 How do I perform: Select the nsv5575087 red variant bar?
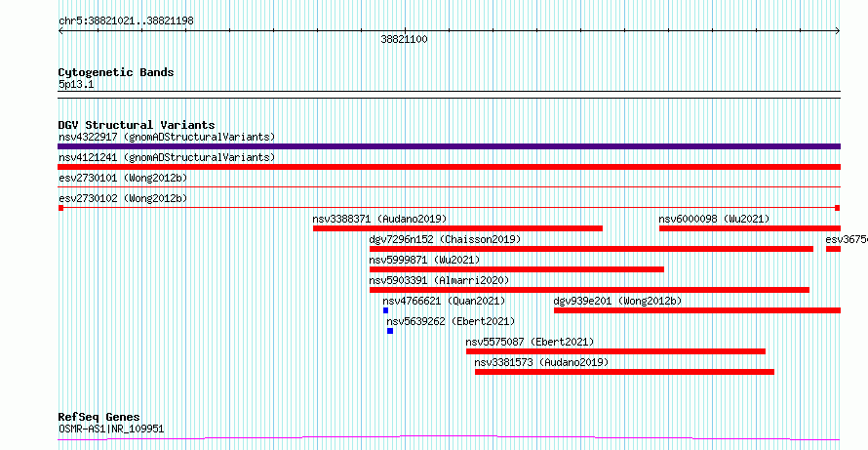coord(615,351)
